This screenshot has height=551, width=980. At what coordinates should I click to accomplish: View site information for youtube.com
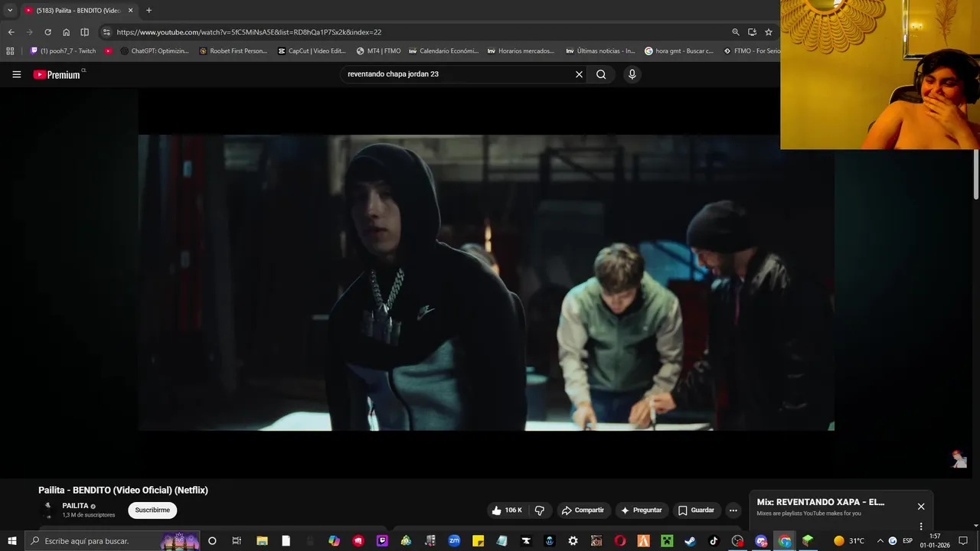pos(106,32)
